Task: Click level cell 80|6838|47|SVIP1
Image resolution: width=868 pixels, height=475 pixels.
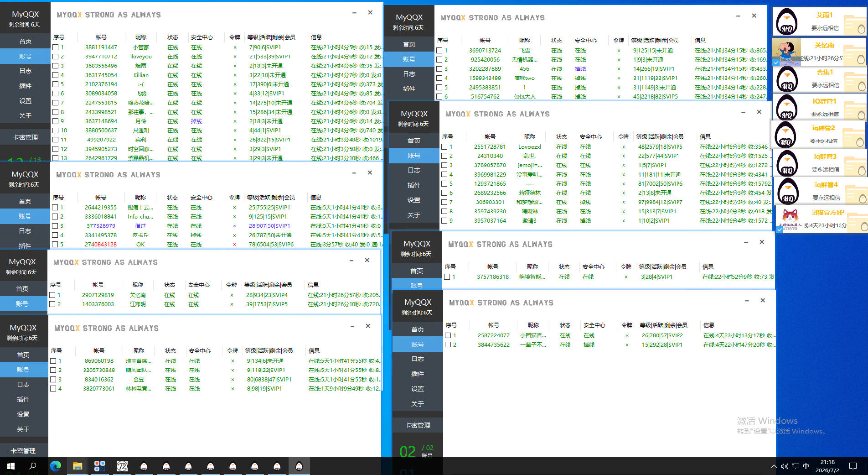Action: pyautogui.click(x=269, y=380)
